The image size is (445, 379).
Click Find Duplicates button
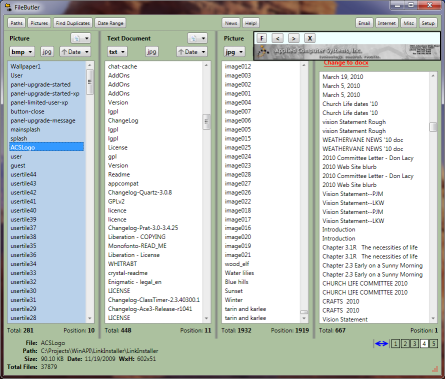73,23
